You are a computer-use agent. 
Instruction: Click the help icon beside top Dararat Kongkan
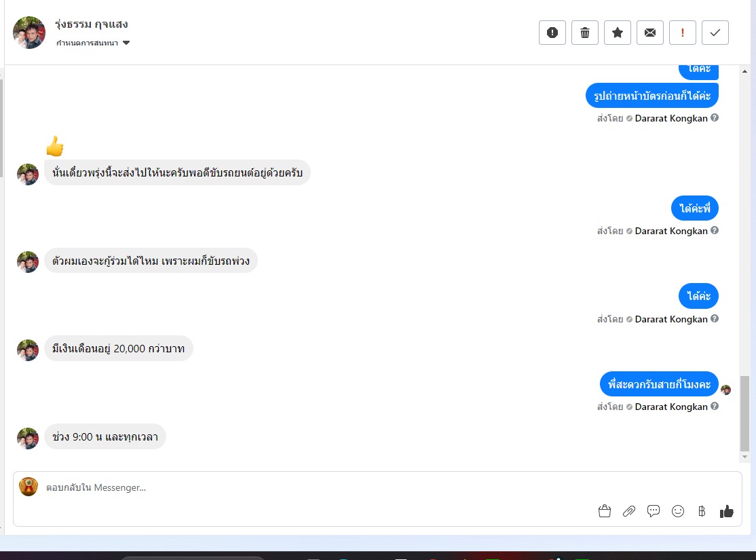click(x=715, y=117)
